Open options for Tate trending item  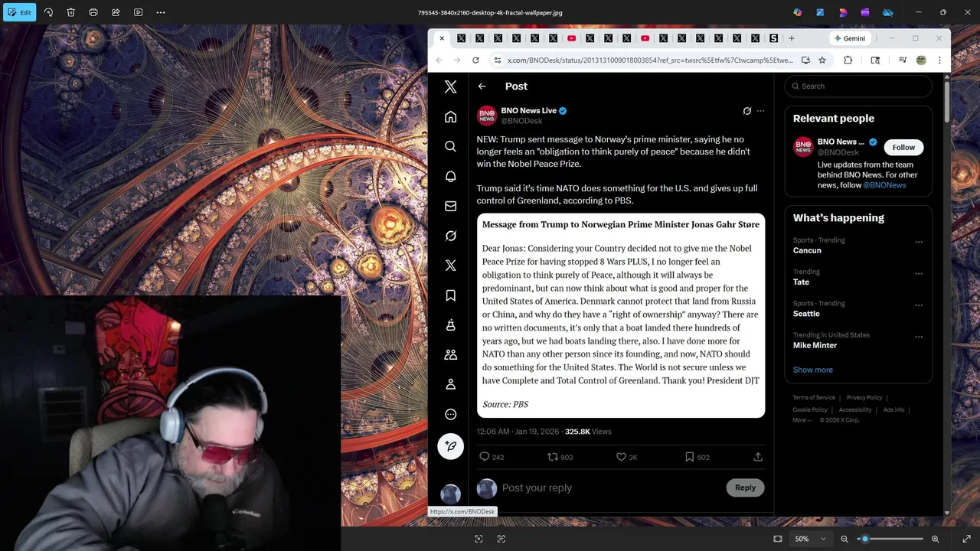[919, 273]
